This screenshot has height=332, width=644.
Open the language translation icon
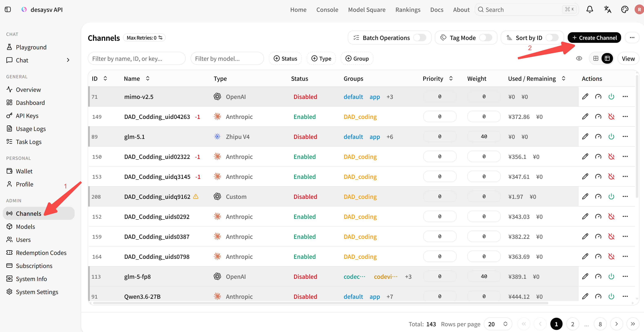[607, 10]
